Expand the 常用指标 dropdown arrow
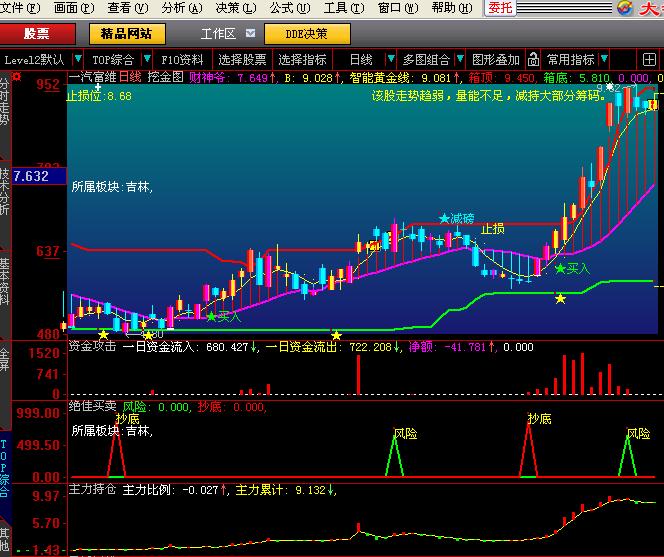 (x=604, y=59)
